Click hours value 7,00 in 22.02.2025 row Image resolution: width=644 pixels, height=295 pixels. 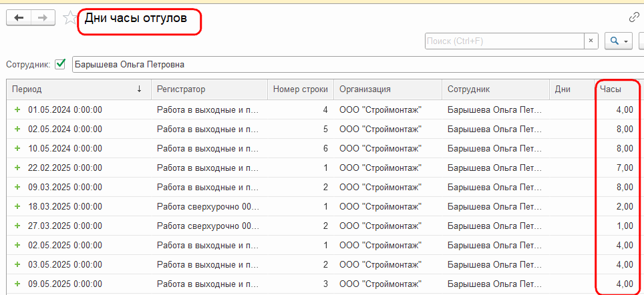click(x=625, y=168)
